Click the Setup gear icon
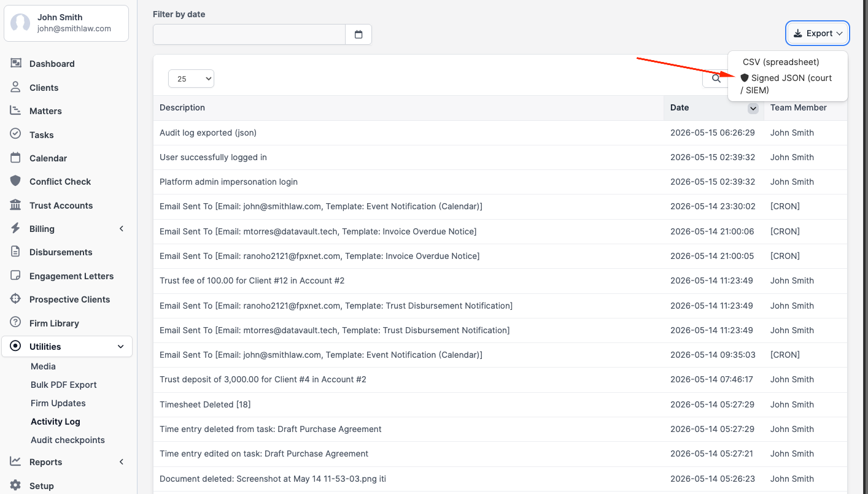Screen dimensions: 868x494 [x=16, y=485]
